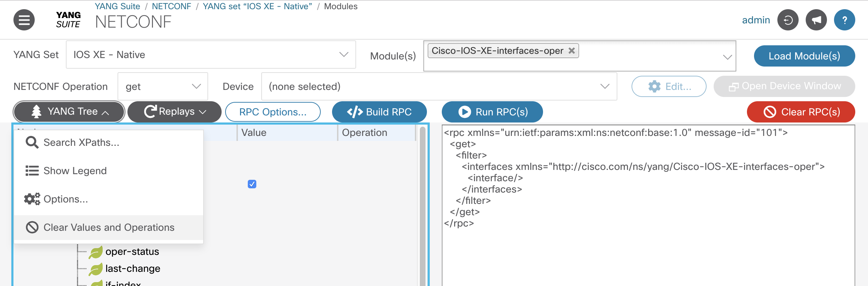The image size is (868, 286).
Task: Click the tree icon on YANG Tree button
Action: (36, 111)
